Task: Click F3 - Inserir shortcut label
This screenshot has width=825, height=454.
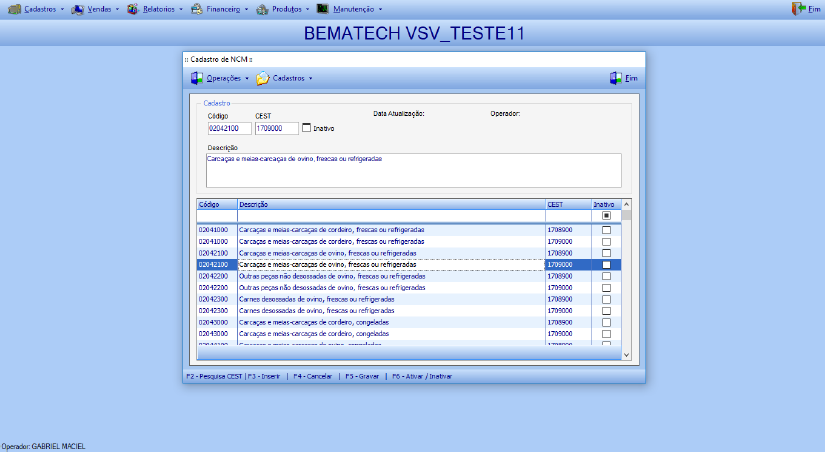Action: tap(264, 377)
